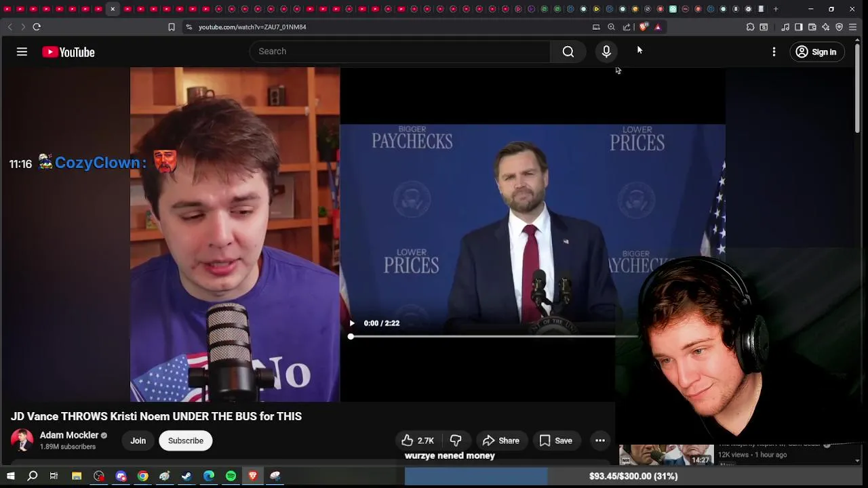Open Adam Mockler channel avatar

click(x=22, y=441)
